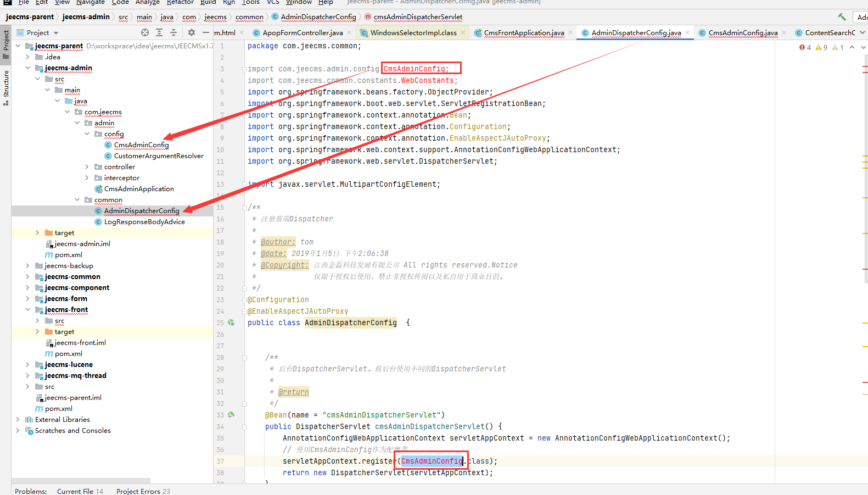
Task: Click the locate file crosshair icon
Action: (145, 33)
